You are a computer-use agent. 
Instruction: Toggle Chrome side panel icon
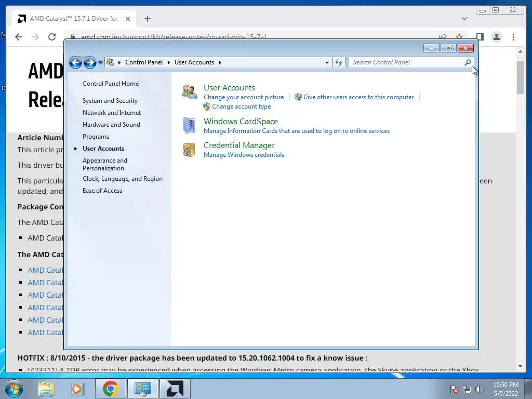[480, 37]
